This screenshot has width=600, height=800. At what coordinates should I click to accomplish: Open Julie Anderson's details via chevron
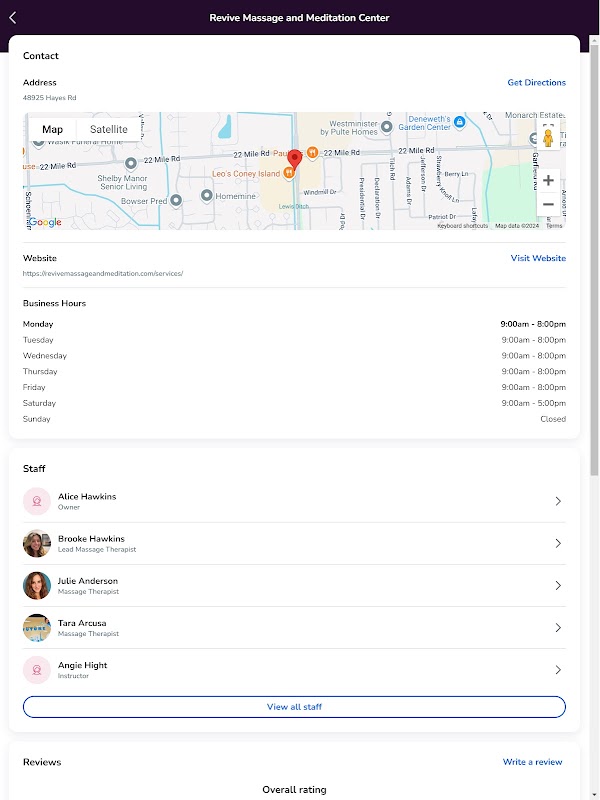point(558,586)
